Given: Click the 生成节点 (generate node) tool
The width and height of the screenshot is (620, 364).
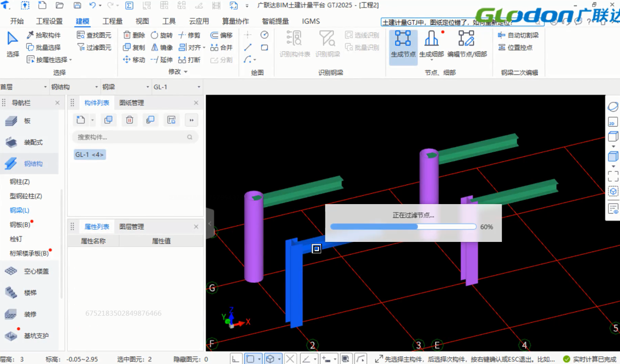Looking at the screenshot, I should tap(403, 45).
